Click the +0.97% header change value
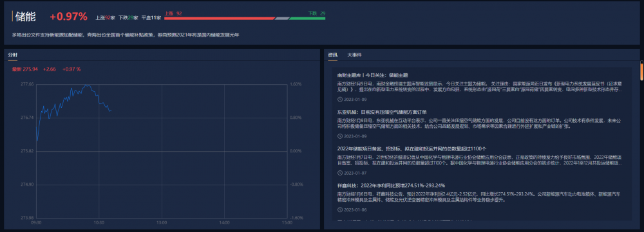 pos(69,17)
